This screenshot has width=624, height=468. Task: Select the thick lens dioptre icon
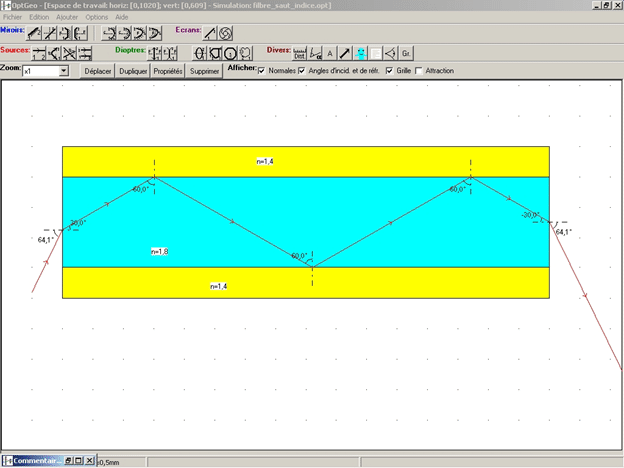tap(200, 53)
